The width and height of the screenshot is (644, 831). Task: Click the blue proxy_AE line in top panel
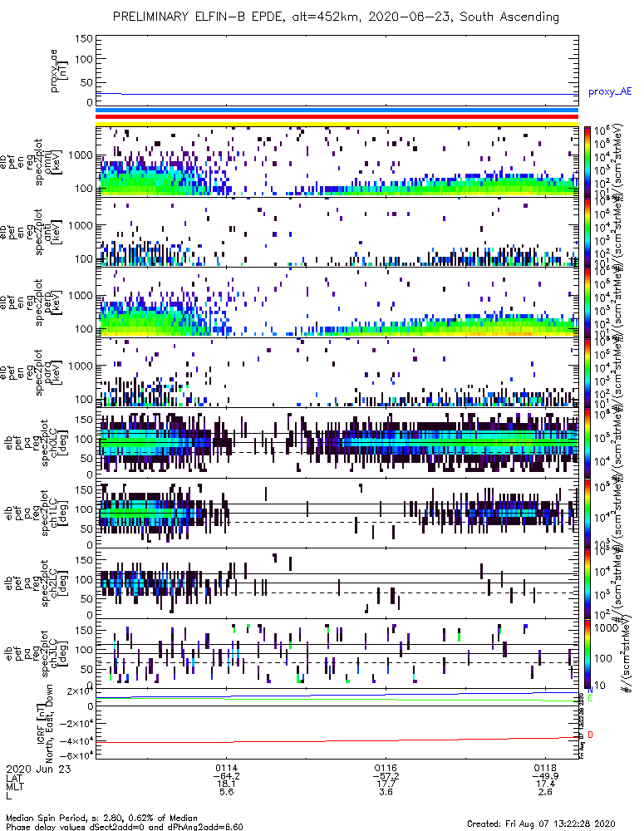tap(337, 95)
